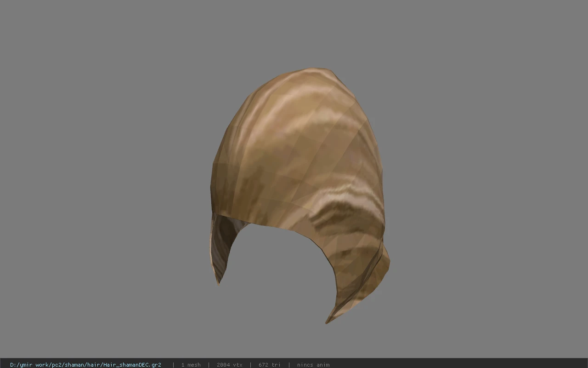588x368 pixels.
Task: Click the '672 tri' triangle count
Action: [270, 365]
